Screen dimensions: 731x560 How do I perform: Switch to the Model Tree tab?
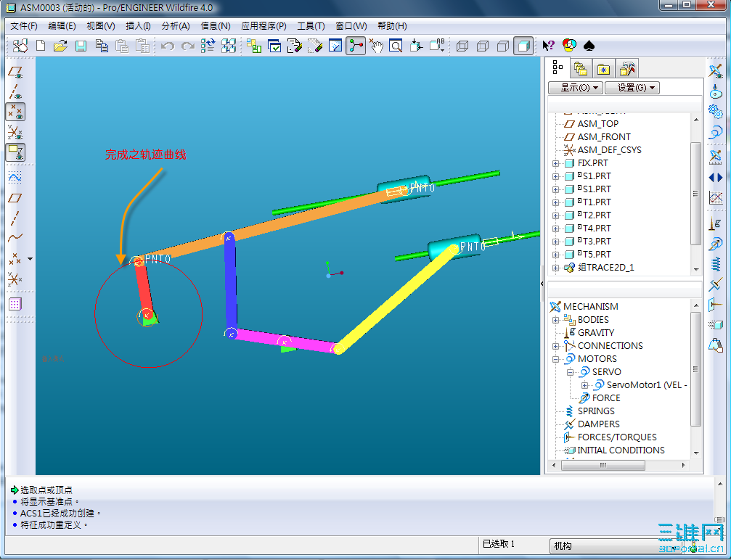point(558,68)
